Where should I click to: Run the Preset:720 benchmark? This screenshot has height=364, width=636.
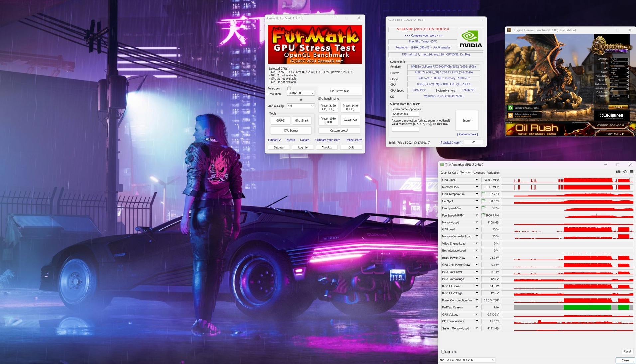coord(350,120)
